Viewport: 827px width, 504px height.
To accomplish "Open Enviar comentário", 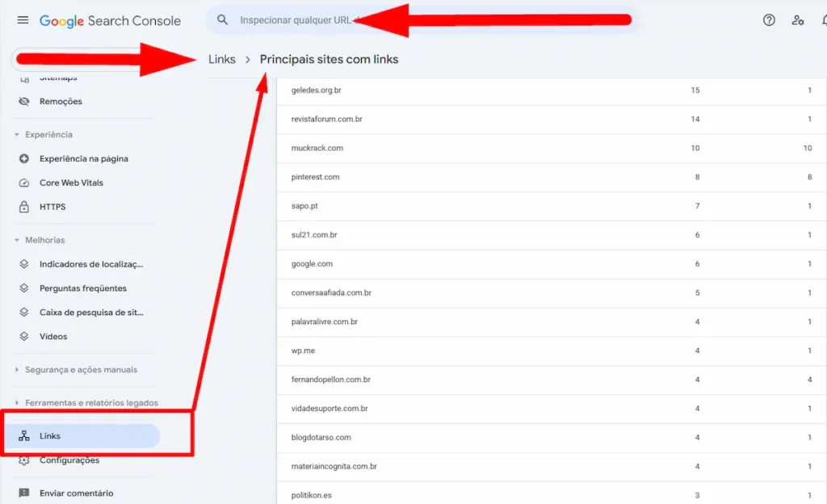I will click(x=77, y=493).
